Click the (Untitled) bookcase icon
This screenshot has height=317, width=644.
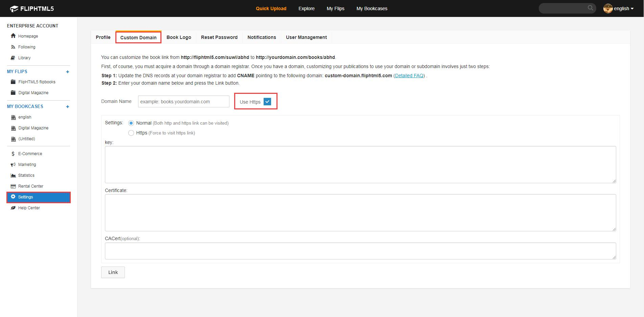coord(14,139)
